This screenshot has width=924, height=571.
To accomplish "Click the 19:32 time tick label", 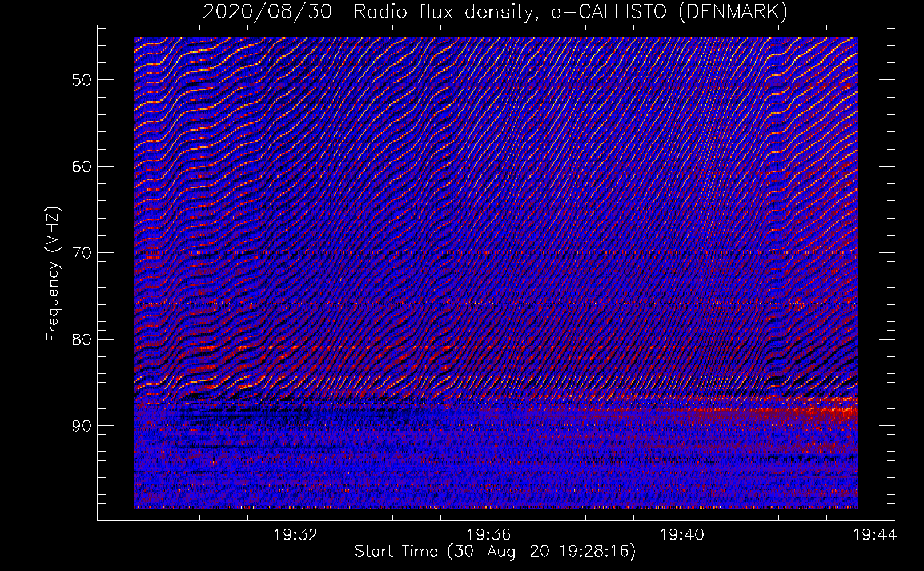I will [x=295, y=535].
